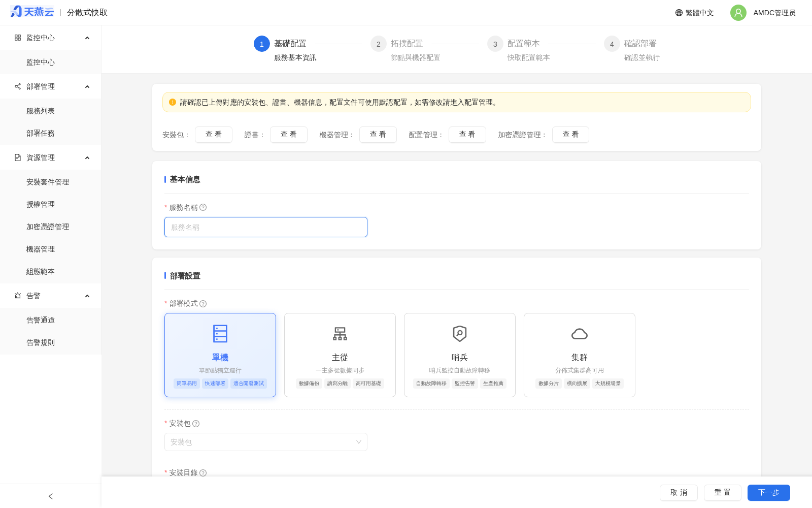Open 部署任務 menu item
This screenshot has width=812, height=508.
(51, 133)
